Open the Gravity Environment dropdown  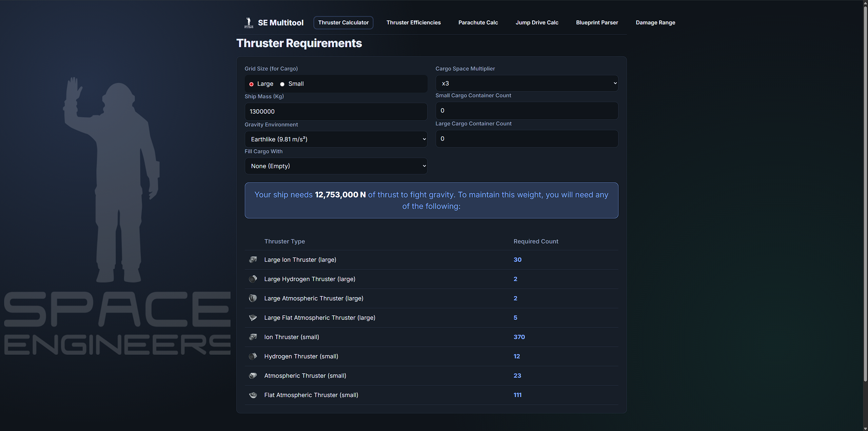coord(336,139)
